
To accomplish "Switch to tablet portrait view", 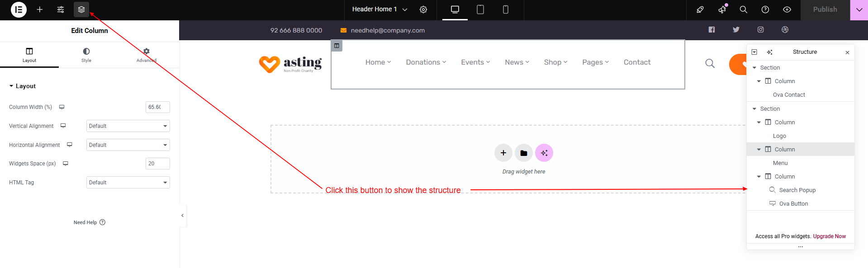I will tap(480, 9).
